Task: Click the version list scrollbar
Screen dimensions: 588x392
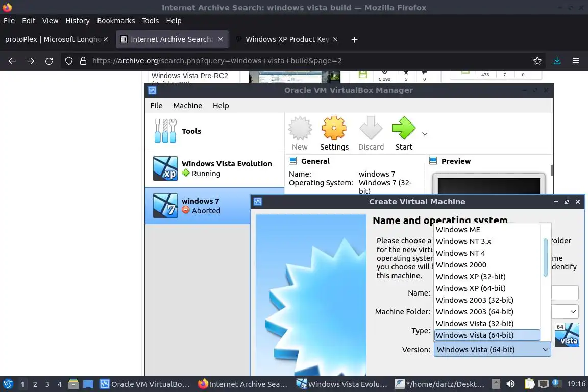Action: pyautogui.click(x=545, y=257)
